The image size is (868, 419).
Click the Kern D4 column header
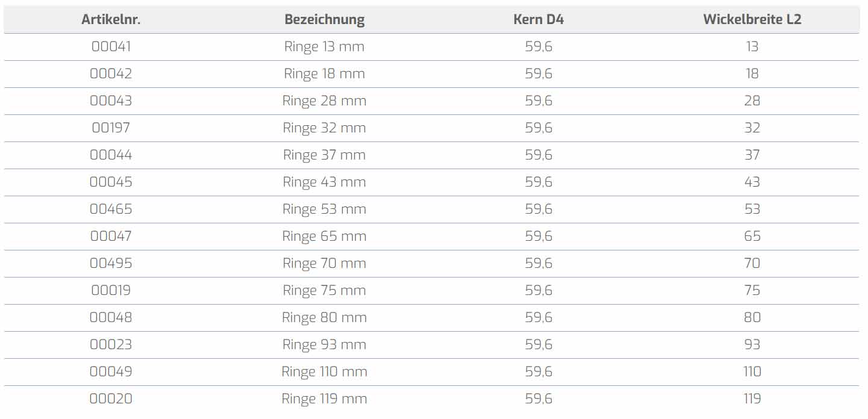point(539,19)
